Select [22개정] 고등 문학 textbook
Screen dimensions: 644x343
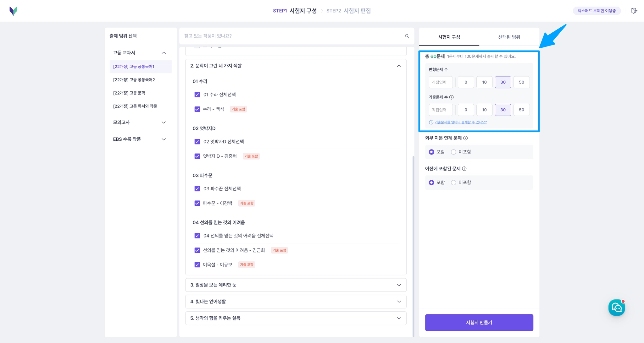pos(129,93)
